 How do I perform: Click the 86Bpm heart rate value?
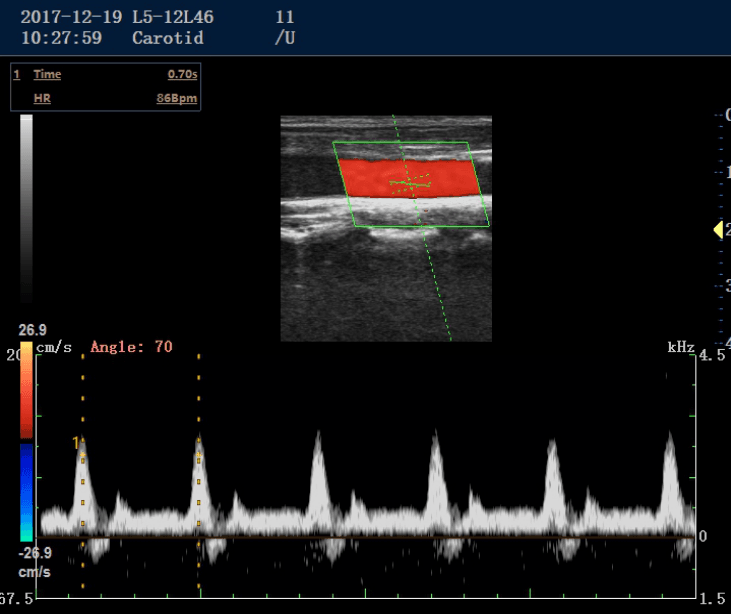[x=177, y=98]
